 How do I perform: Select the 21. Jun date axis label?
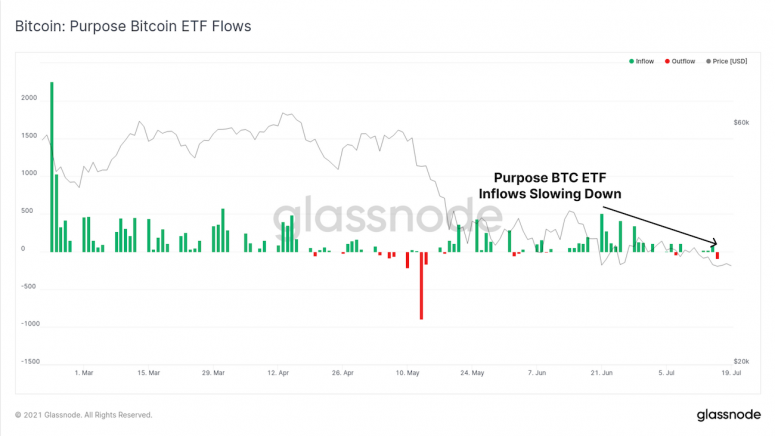click(x=602, y=373)
